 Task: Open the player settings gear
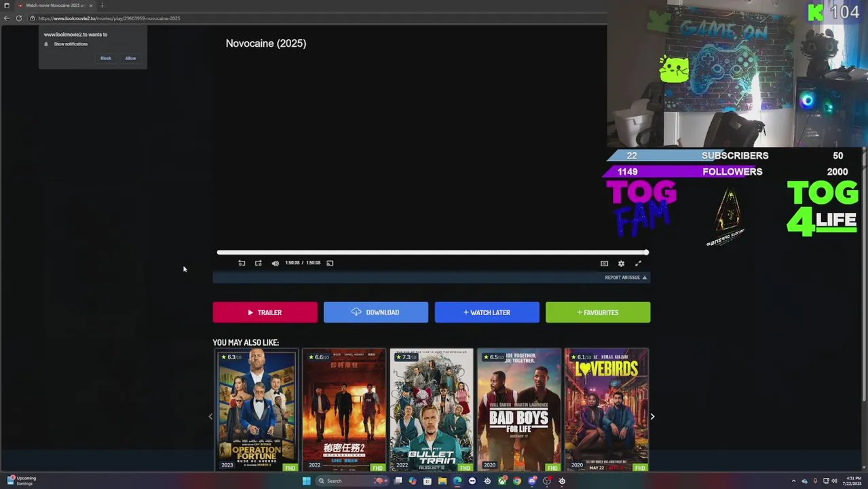[621, 264]
